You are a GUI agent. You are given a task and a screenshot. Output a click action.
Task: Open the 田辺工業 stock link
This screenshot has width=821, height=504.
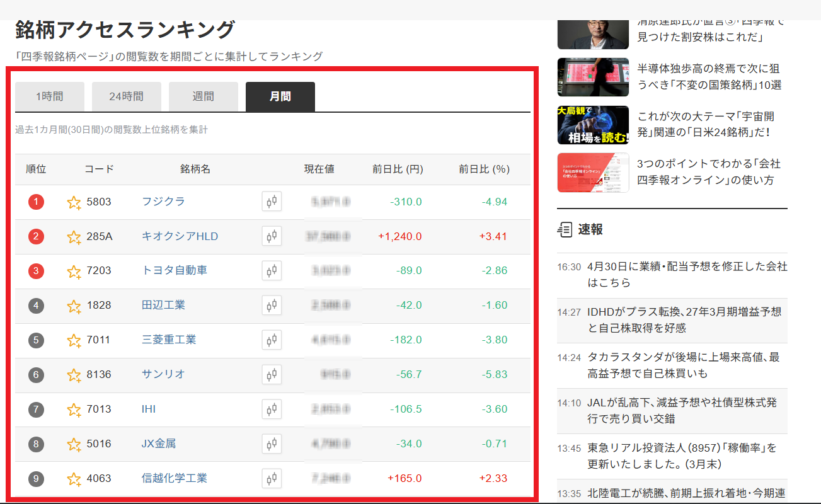163,305
